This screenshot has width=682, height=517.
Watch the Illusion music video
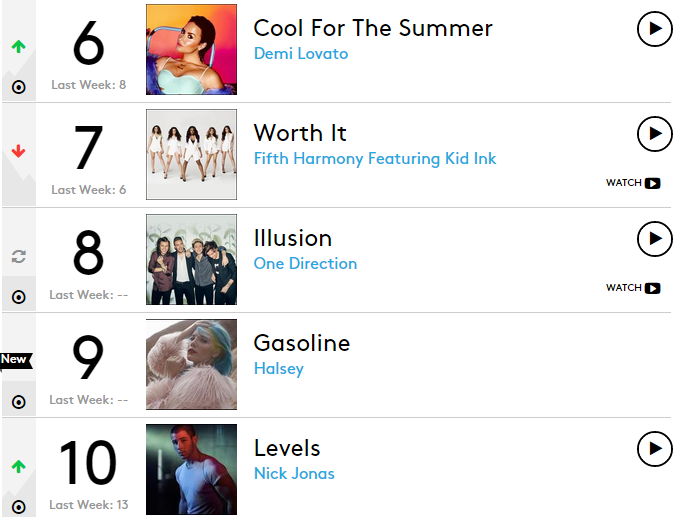pos(634,288)
